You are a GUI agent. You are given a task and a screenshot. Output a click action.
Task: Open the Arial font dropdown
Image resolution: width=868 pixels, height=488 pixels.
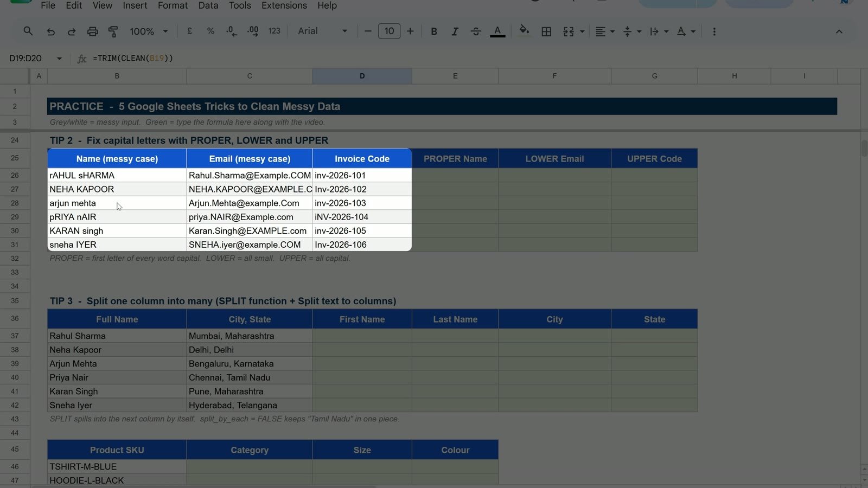[322, 31]
